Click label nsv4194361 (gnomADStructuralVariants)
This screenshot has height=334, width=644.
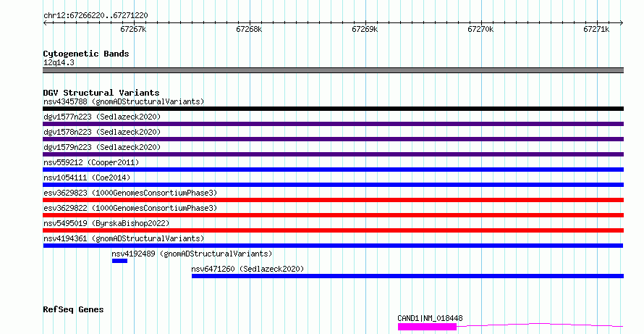[124, 238]
